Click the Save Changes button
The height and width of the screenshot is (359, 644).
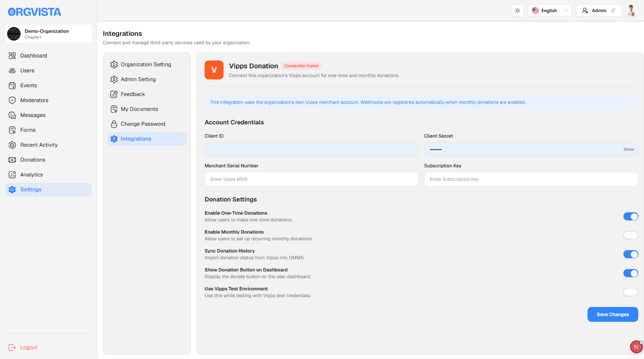coord(613,314)
